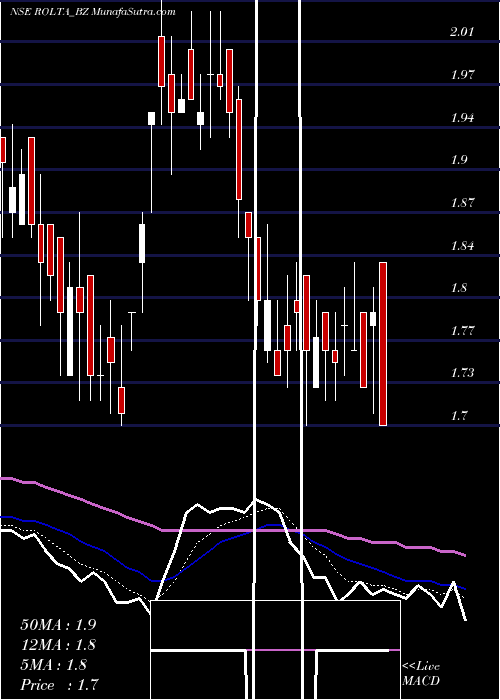Click the last tall red candlestick

pyautogui.click(x=383, y=344)
